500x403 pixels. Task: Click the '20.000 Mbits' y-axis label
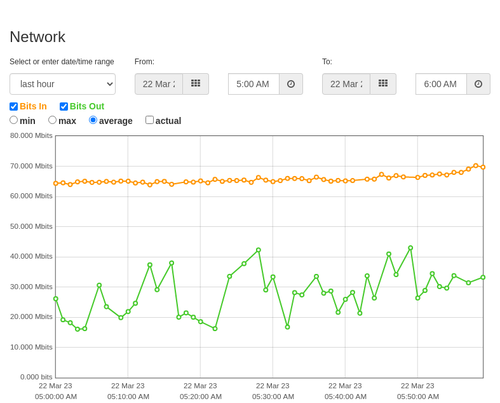point(31,317)
